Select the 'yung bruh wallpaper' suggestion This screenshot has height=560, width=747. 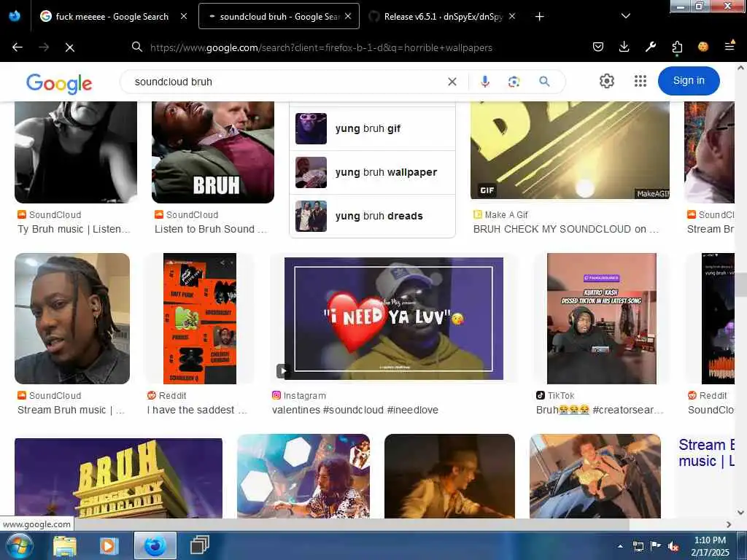point(372,172)
